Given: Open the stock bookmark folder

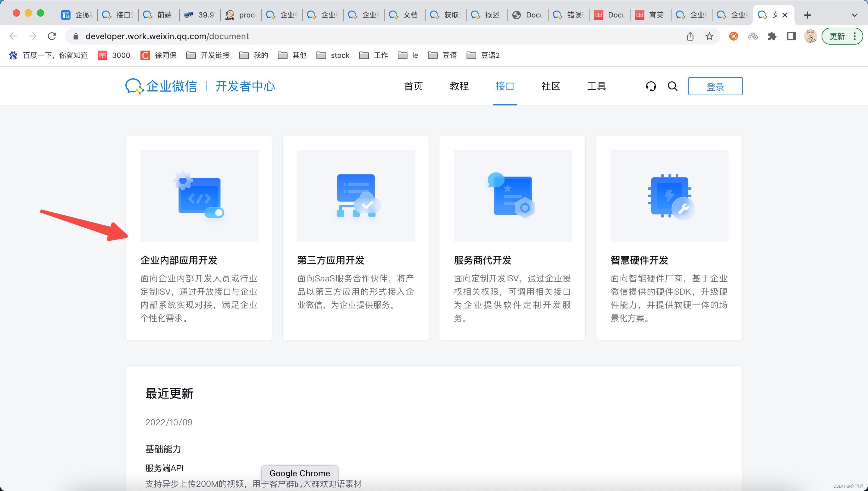Looking at the screenshot, I should (333, 55).
